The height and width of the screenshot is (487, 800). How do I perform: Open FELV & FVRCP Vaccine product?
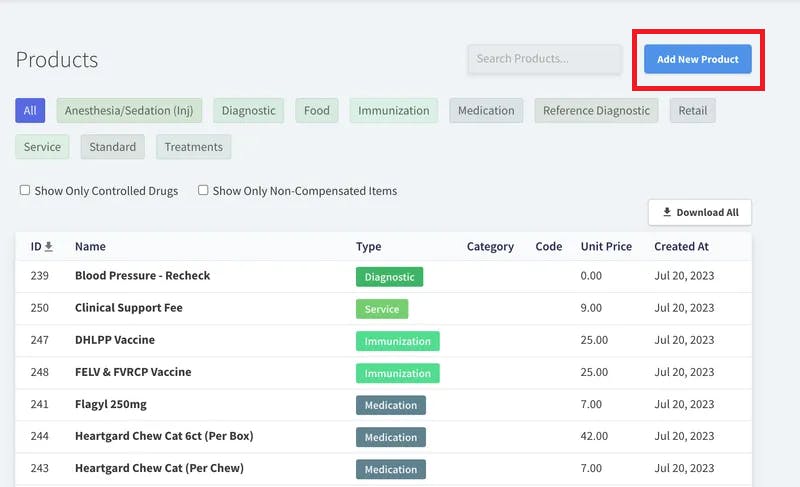coord(133,372)
